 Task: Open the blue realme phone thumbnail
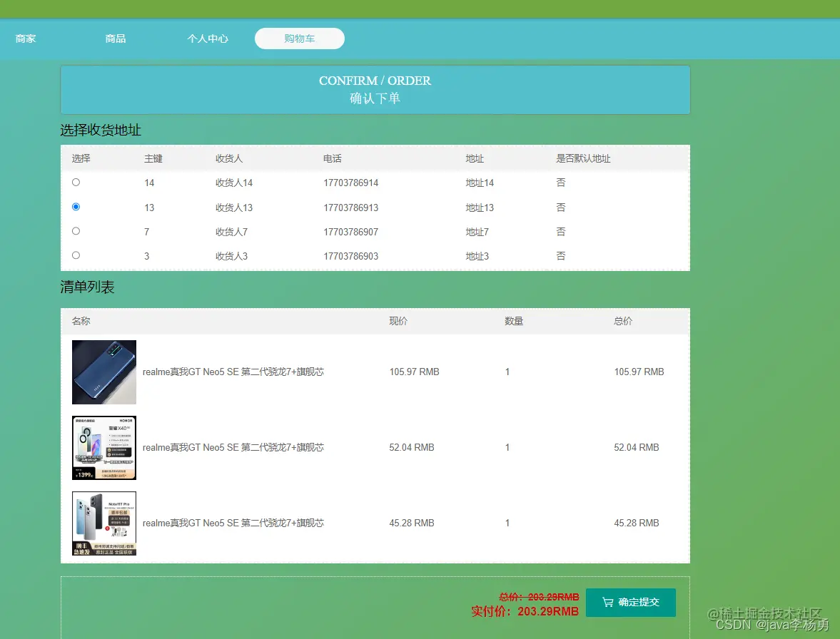coord(104,372)
